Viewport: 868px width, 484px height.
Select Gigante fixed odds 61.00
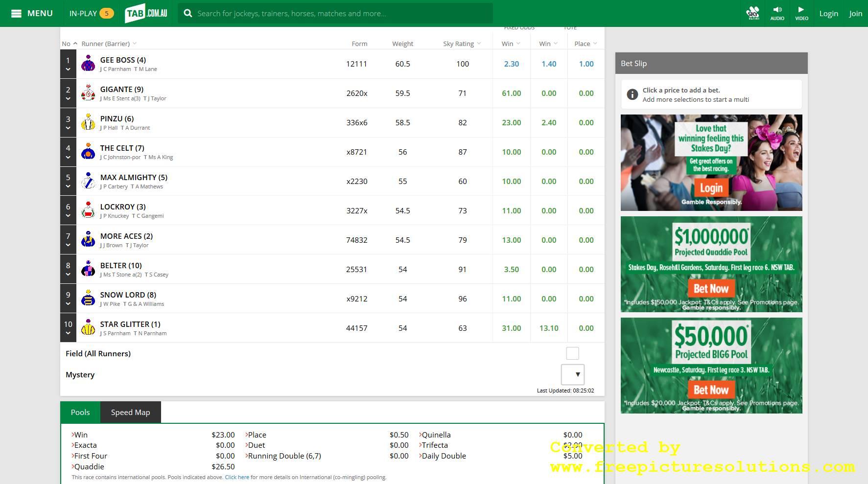511,93
